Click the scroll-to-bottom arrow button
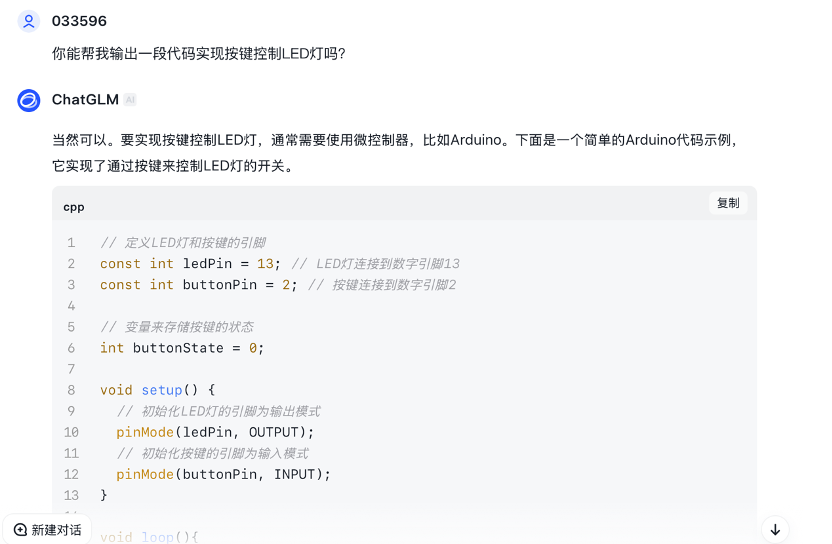Image resolution: width=832 pixels, height=544 pixels. click(x=775, y=529)
